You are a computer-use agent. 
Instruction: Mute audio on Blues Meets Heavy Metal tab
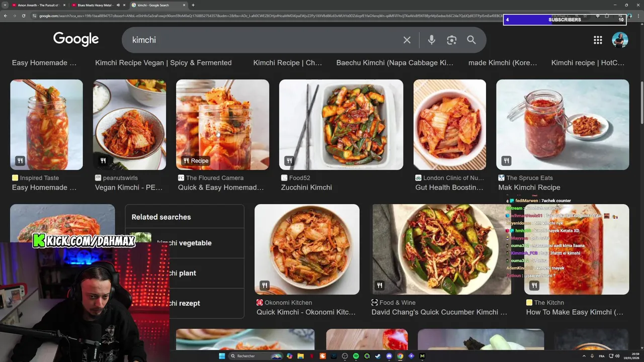[118, 5]
